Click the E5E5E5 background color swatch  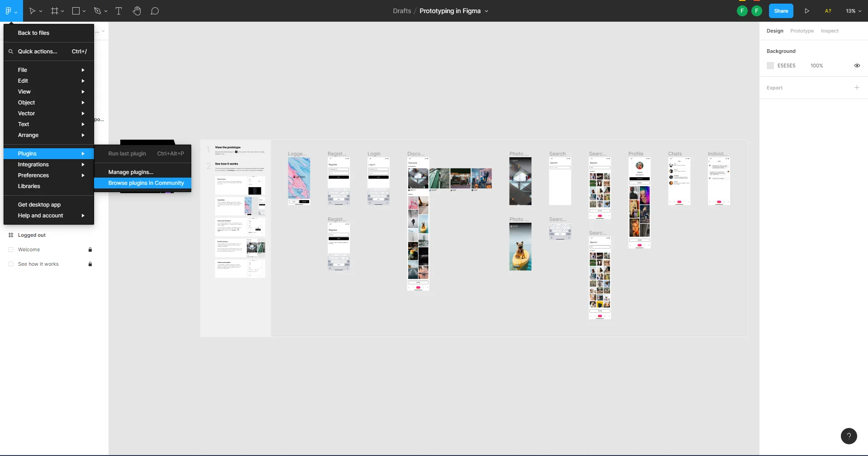pyautogui.click(x=770, y=66)
